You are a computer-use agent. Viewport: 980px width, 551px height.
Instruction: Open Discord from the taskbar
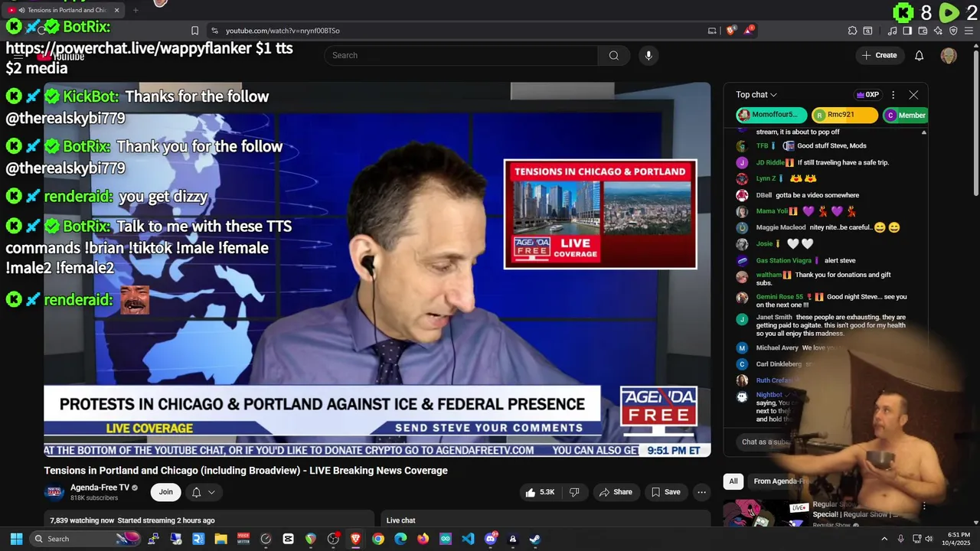pyautogui.click(x=491, y=539)
